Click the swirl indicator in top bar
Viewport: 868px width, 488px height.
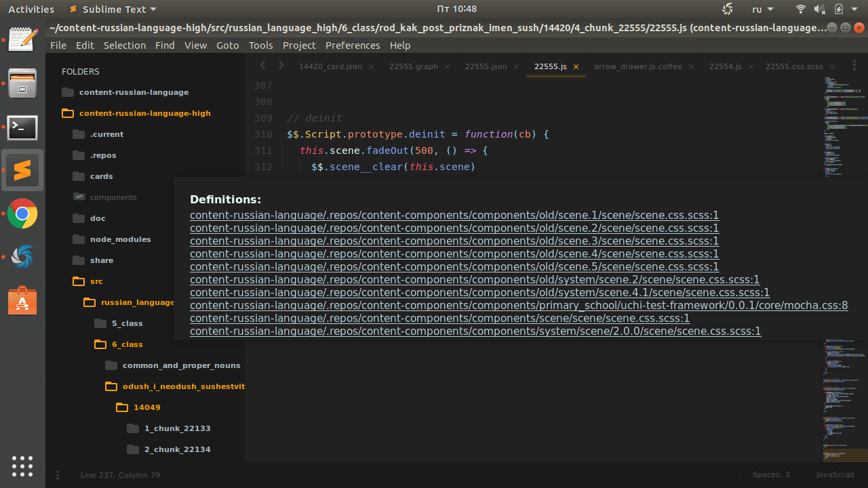[x=728, y=9]
